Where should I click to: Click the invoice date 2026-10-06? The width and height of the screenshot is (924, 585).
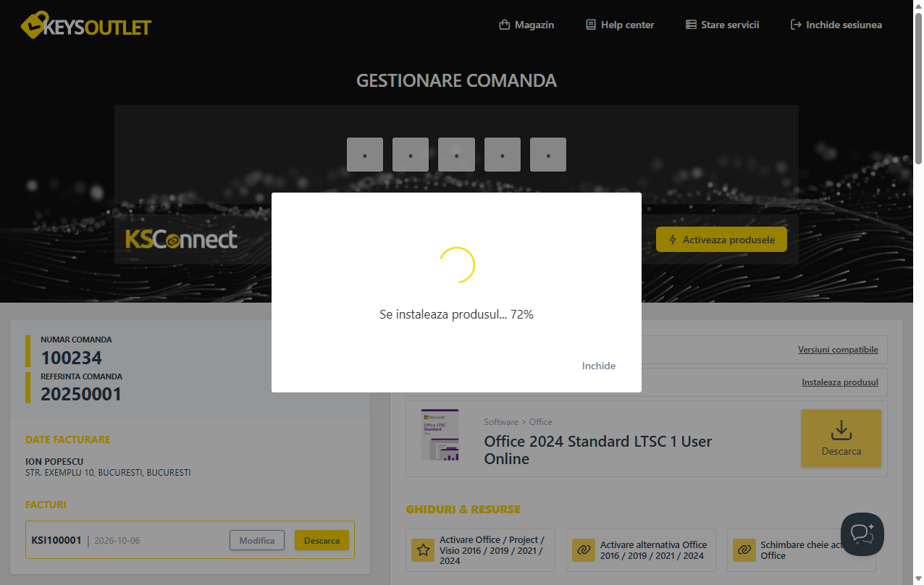point(119,541)
